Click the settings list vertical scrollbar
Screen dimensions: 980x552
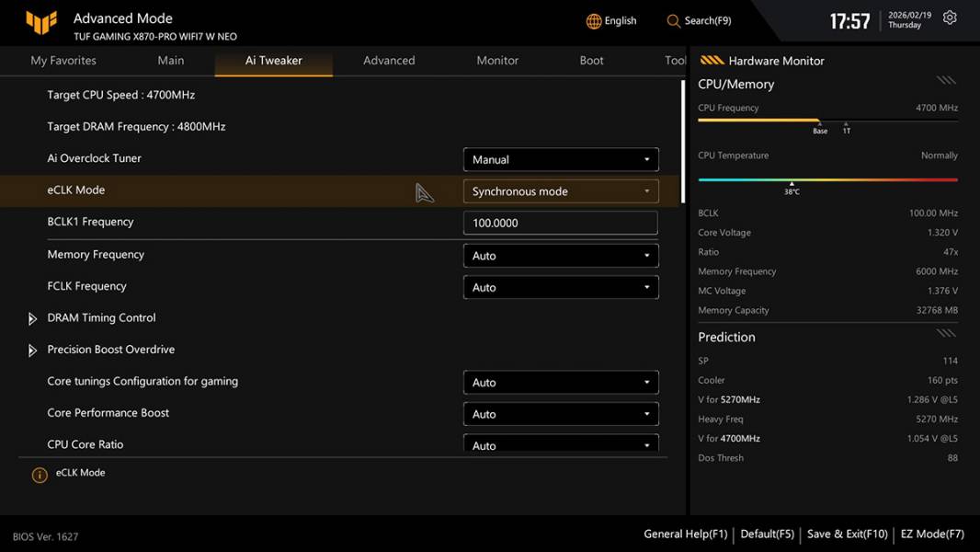click(682, 143)
